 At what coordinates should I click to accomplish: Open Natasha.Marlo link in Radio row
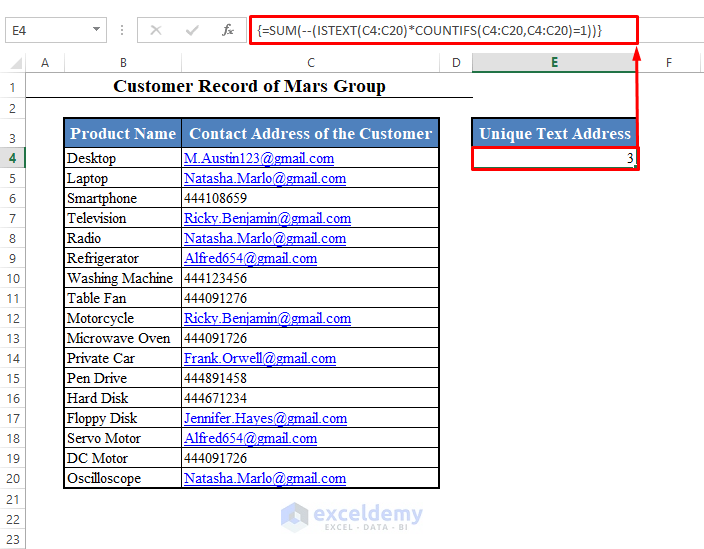click(265, 238)
